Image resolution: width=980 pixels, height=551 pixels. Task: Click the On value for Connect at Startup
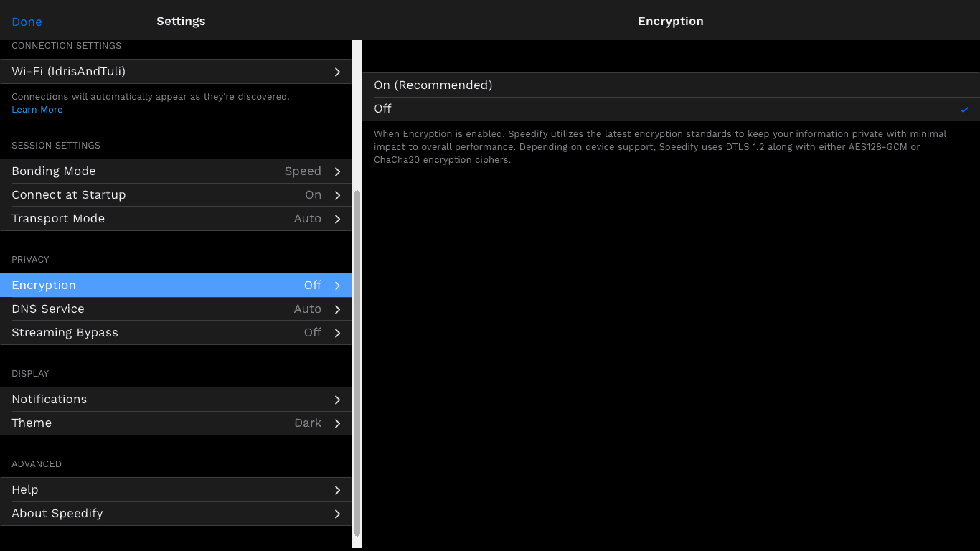click(313, 195)
